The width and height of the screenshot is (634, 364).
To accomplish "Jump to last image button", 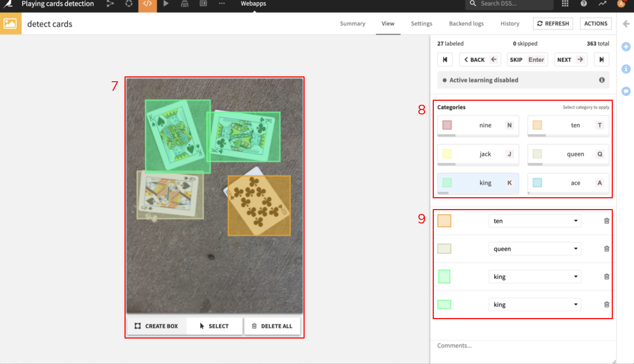I will pos(602,60).
